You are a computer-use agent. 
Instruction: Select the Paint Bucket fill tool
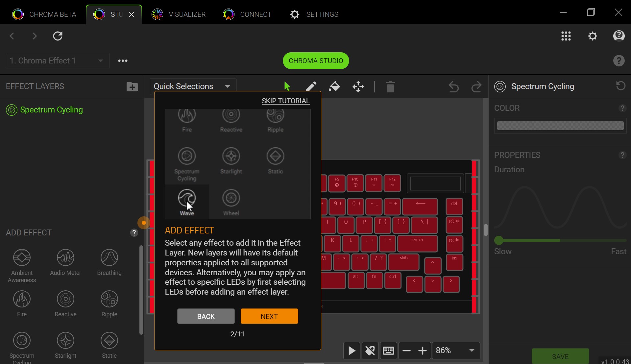[334, 86]
